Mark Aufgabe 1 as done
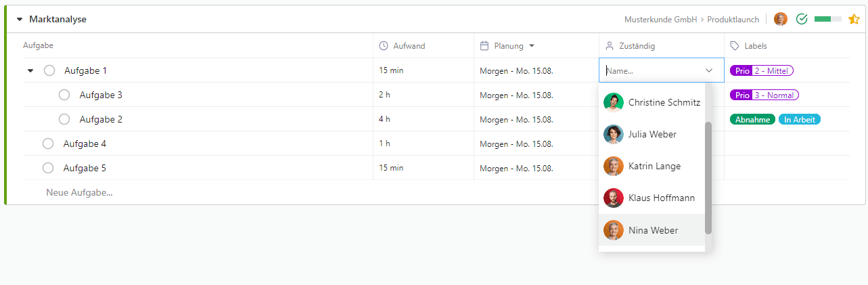Image resolution: width=868 pixels, height=285 pixels. tap(49, 70)
